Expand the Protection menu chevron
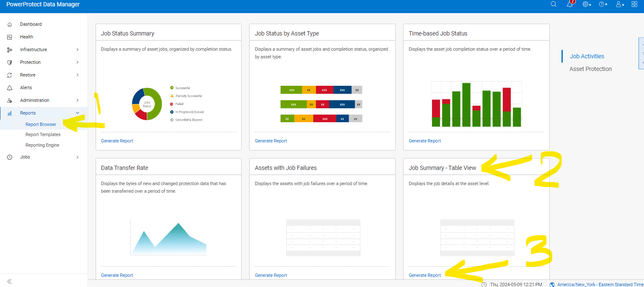This screenshot has height=287, width=644. [x=77, y=62]
